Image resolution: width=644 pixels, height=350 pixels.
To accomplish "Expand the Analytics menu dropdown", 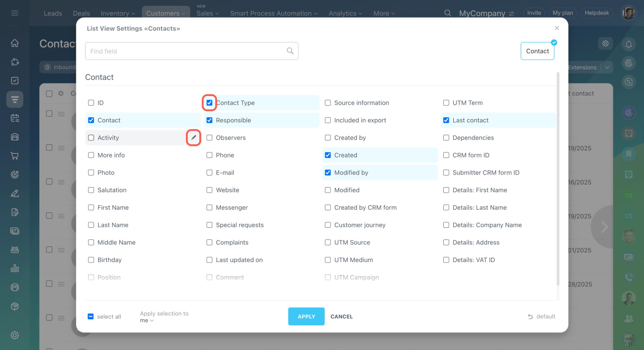I will point(346,14).
